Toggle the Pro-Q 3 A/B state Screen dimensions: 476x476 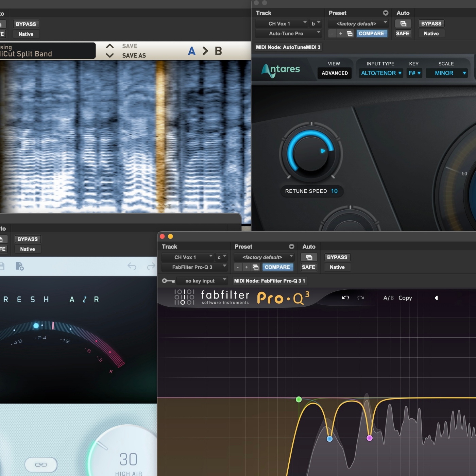pyautogui.click(x=389, y=298)
